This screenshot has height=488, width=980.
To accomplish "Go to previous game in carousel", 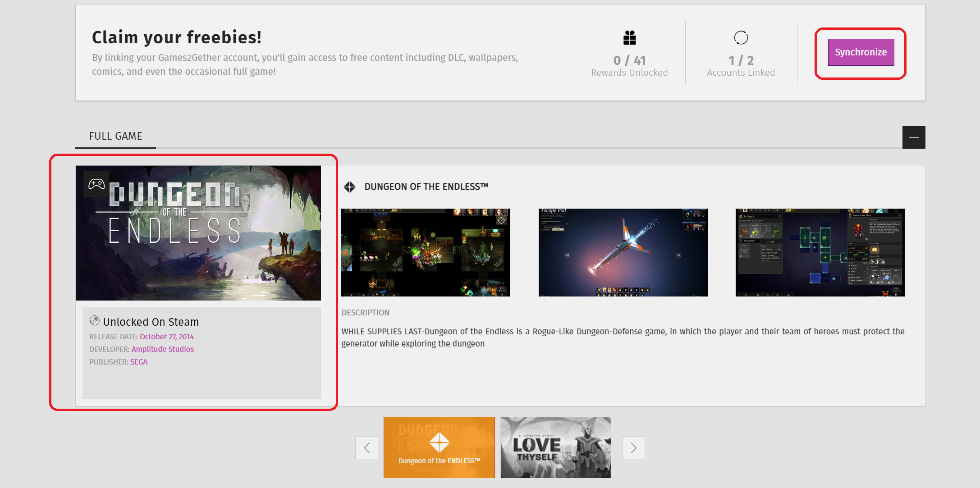I will [x=366, y=447].
